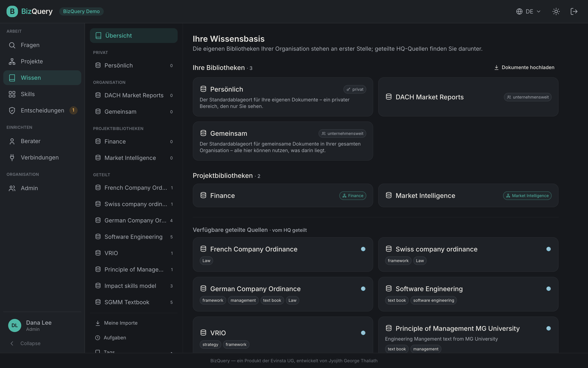Click SGMM Textbook database icon
The height and width of the screenshot is (368, 588).
(98, 302)
